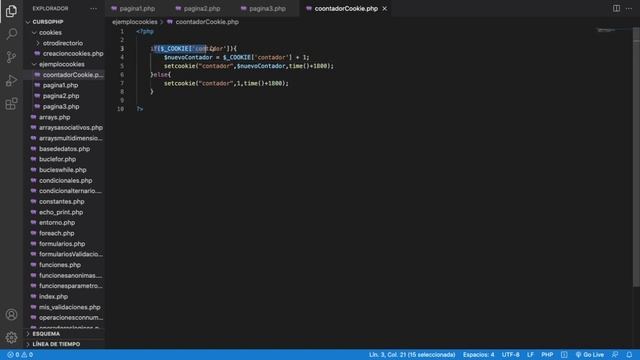Open entorno.php file

coord(57,222)
